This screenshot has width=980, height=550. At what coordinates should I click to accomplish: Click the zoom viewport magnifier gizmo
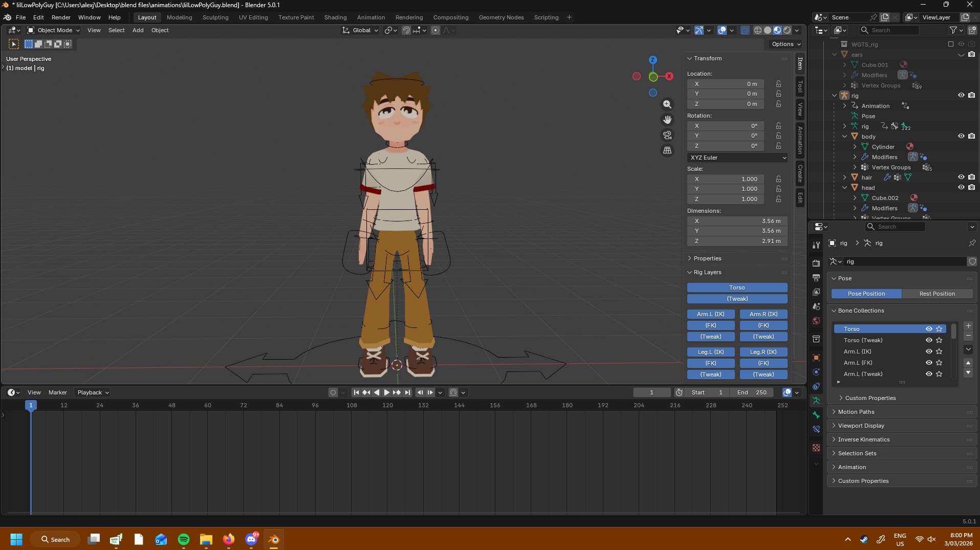click(x=667, y=104)
